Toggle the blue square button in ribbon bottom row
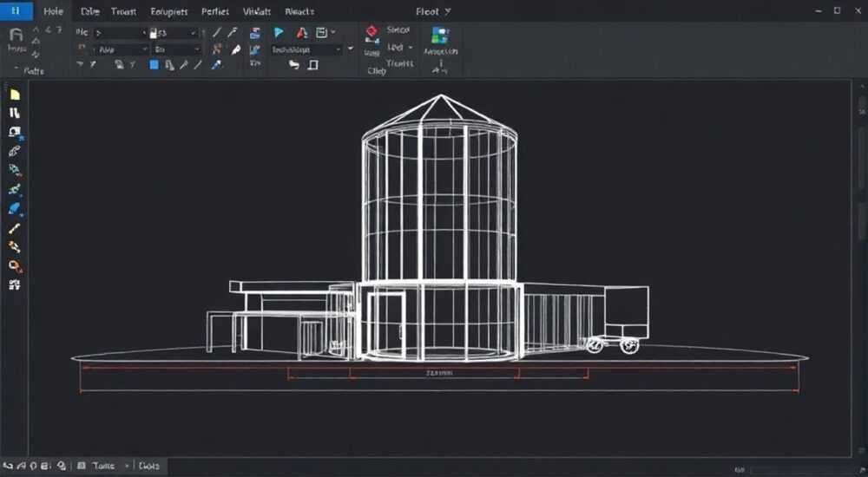 154,65
